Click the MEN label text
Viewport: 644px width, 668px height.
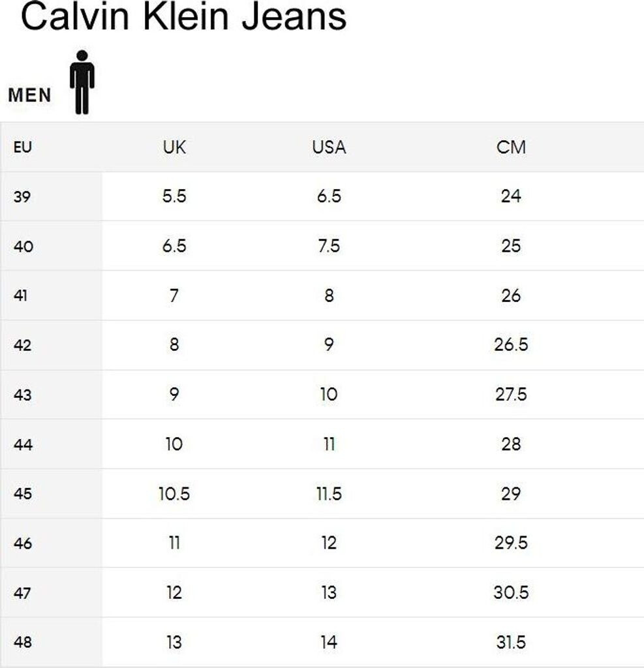(x=29, y=95)
